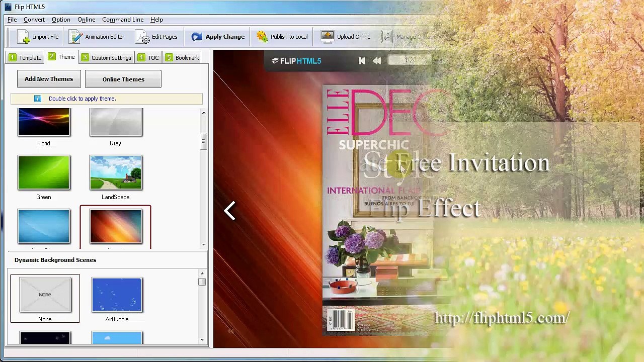Open the File menu
Screen dimensions: 644x362
(12, 20)
